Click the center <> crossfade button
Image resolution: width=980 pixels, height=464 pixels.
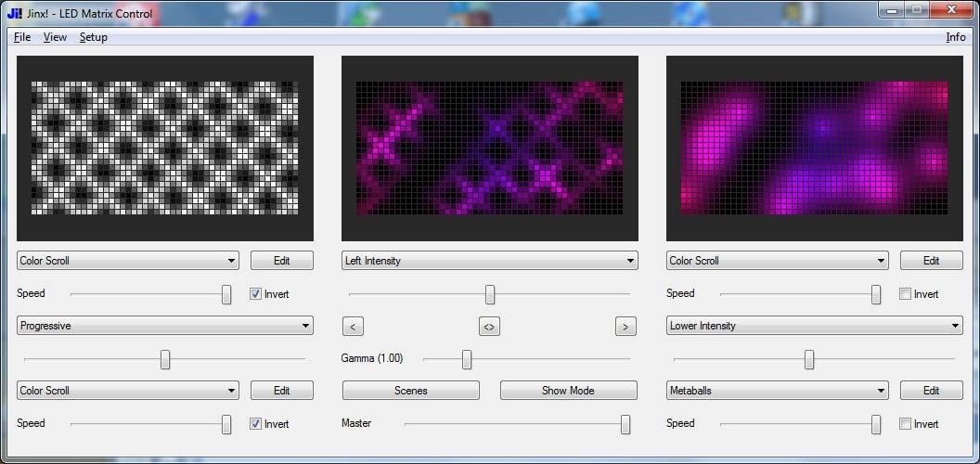tap(489, 326)
